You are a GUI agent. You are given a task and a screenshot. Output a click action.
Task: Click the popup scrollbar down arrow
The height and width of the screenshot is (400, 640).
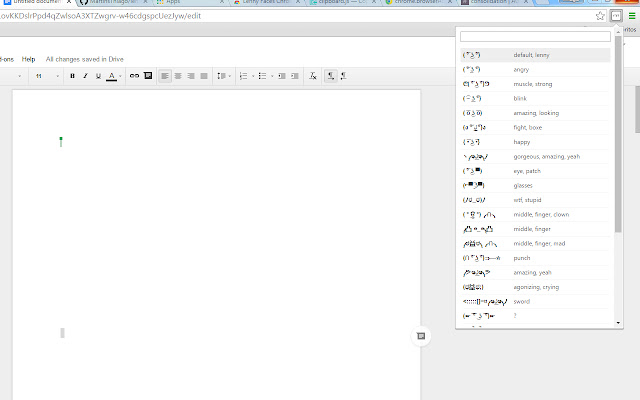pyautogui.click(x=618, y=323)
